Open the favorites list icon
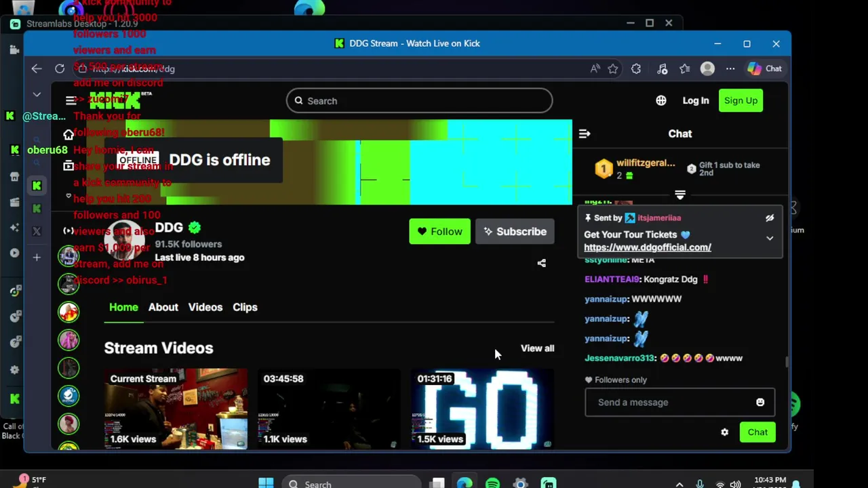868x488 pixels. tap(685, 68)
